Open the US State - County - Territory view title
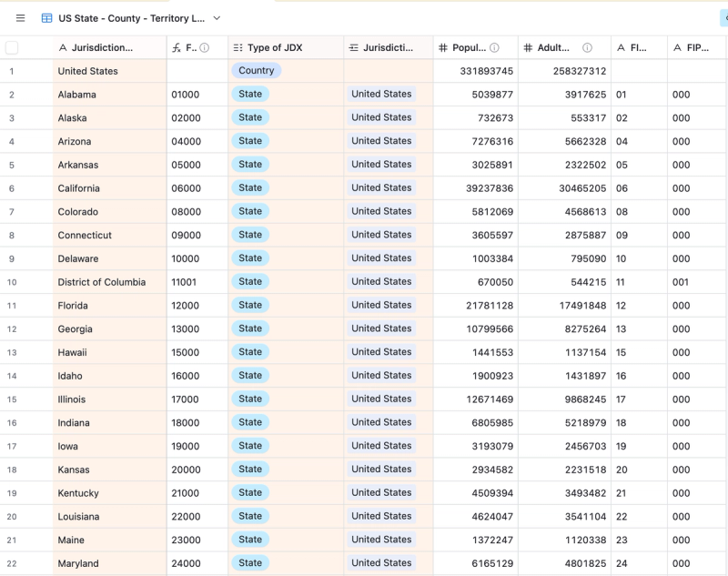728x576 pixels. pyautogui.click(x=131, y=18)
